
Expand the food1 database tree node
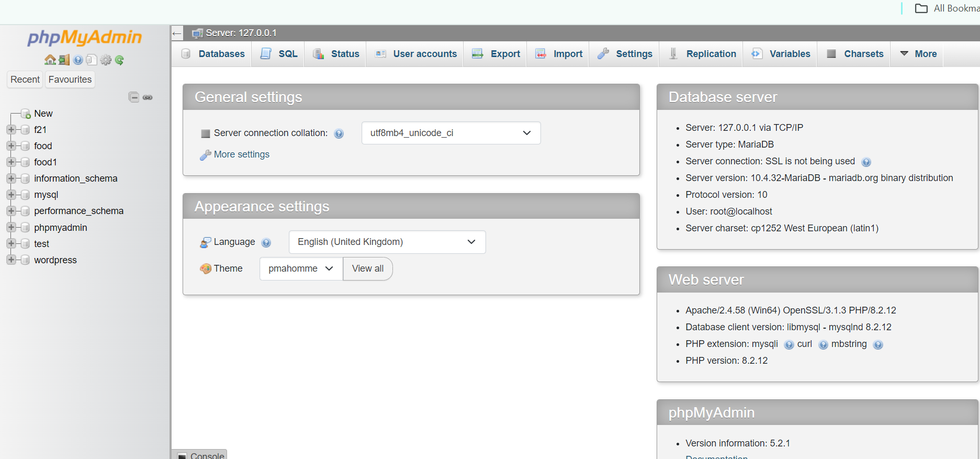click(x=11, y=162)
